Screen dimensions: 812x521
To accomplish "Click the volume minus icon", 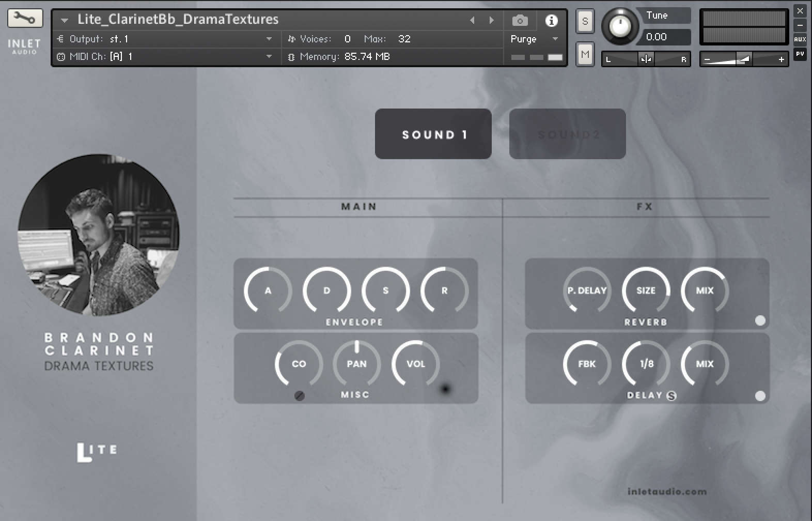I will [707, 59].
